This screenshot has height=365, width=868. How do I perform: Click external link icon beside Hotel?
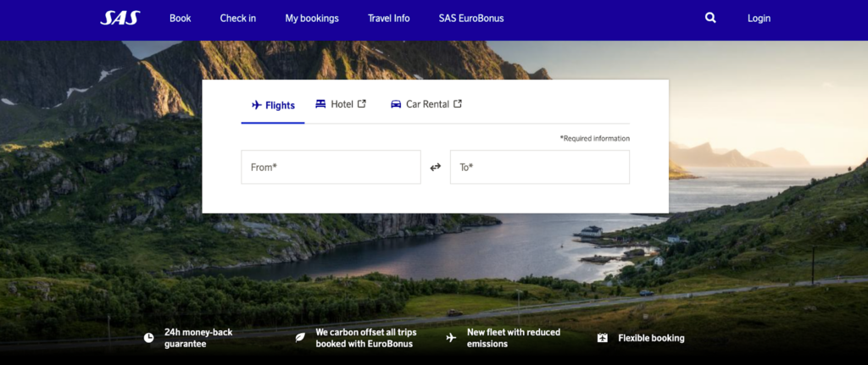pyautogui.click(x=362, y=104)
